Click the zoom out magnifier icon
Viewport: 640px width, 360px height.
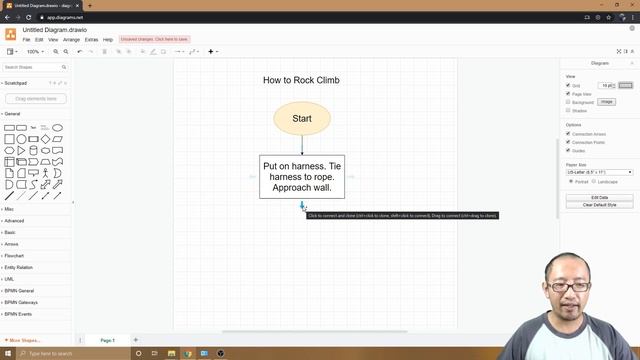click(66, 52)
